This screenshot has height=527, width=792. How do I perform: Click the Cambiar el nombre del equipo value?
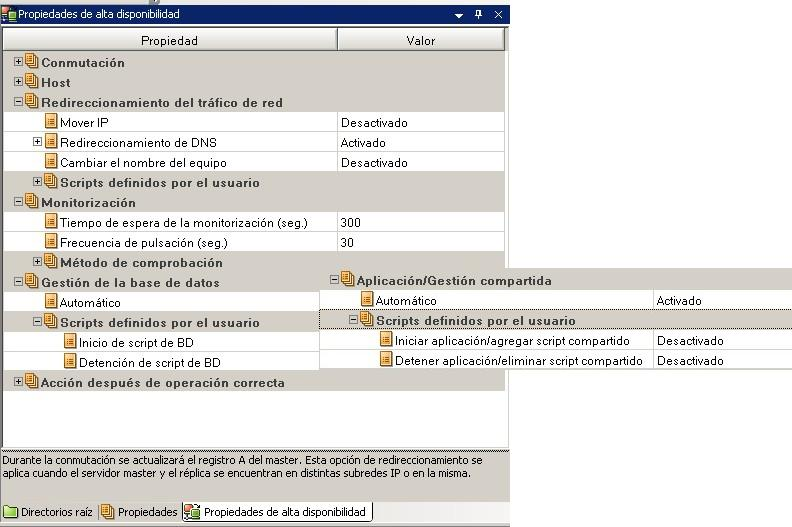point(374,163)
